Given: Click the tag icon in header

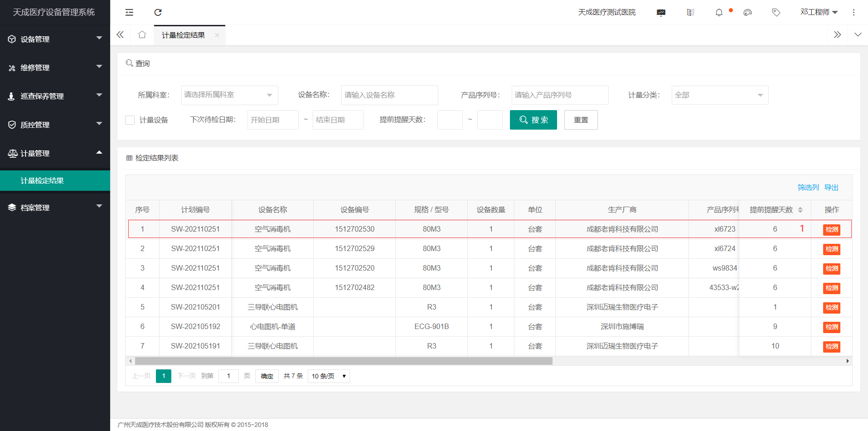Looking at the screenshot, I should [776, 12].
